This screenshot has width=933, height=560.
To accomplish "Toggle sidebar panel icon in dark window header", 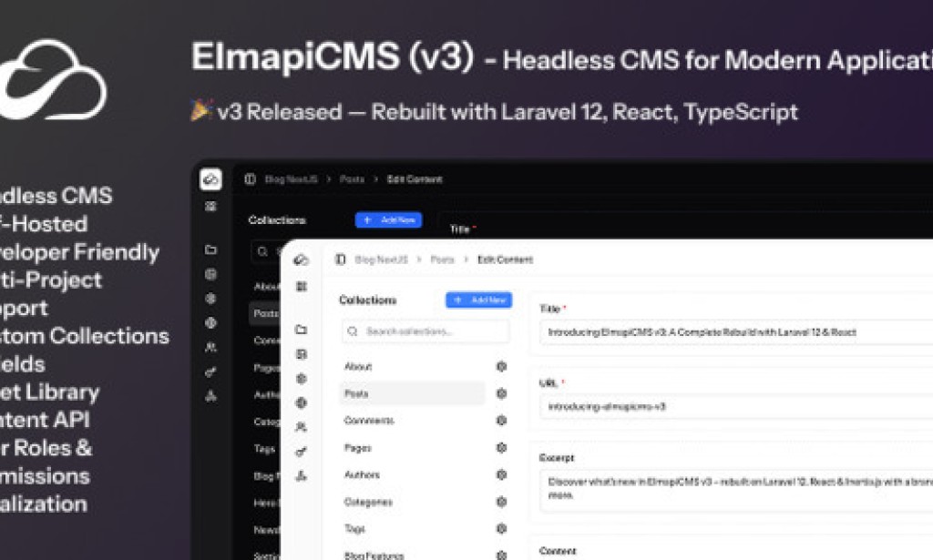I will (x=250, y=179).
